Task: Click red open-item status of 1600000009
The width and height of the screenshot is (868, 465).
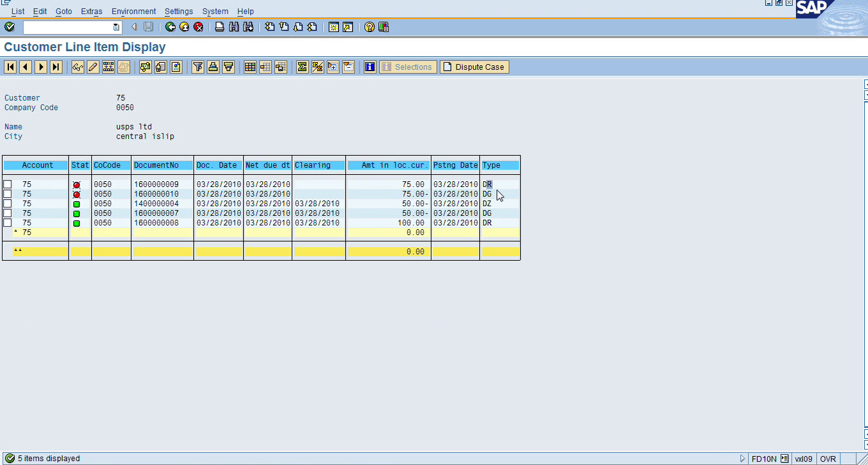Action: point(76,184)
